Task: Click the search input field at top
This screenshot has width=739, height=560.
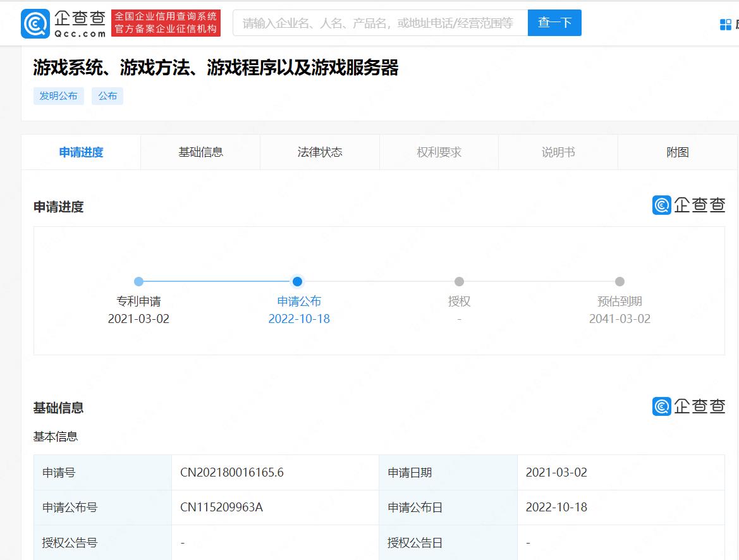Action: [379, 22]
